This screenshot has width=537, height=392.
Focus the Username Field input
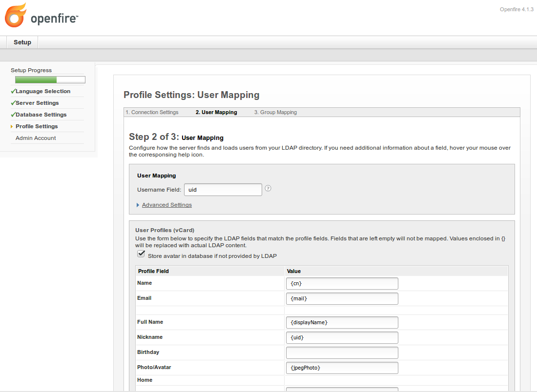coord(223,190)
